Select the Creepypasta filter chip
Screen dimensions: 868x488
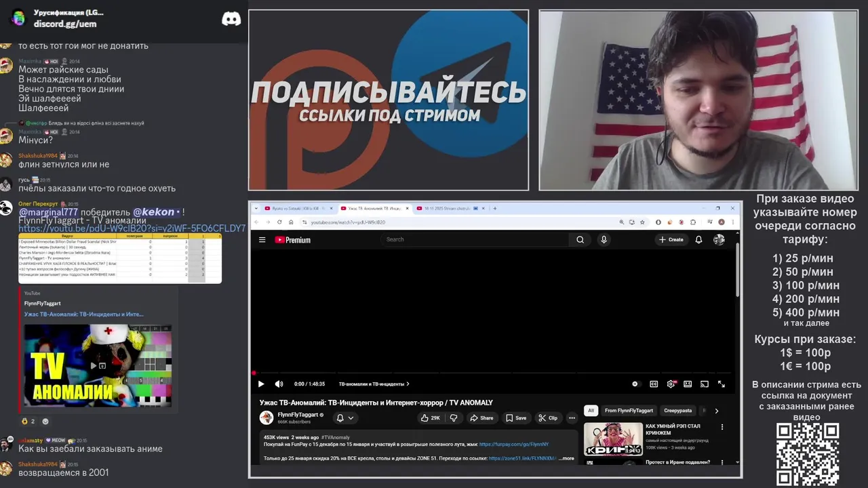(x=678, y=410)
